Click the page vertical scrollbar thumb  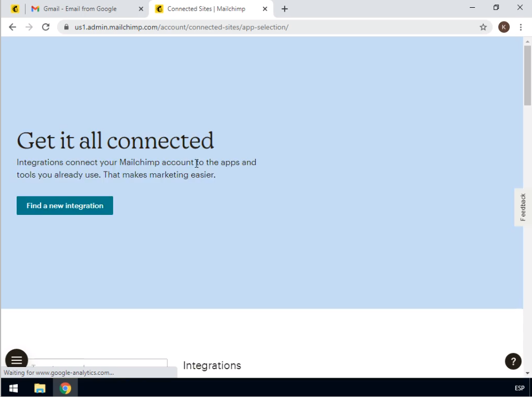pyautogui.click(x=527, y=76)
